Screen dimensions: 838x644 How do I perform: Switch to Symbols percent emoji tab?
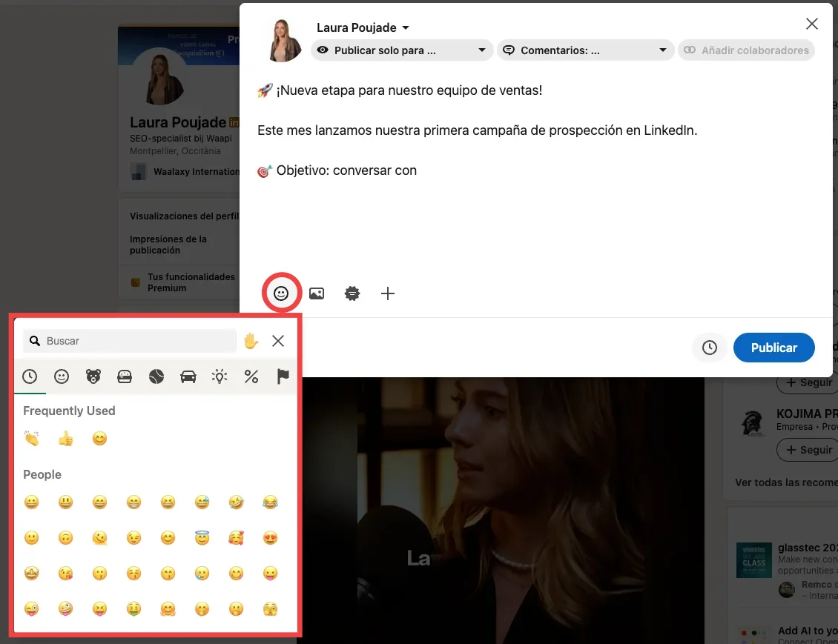pos(251,376)
